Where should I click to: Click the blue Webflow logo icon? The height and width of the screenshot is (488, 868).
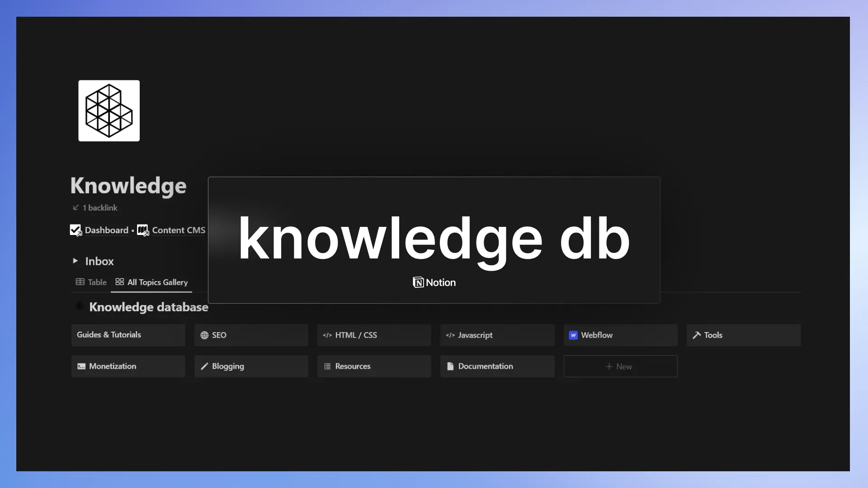point(573,335)
